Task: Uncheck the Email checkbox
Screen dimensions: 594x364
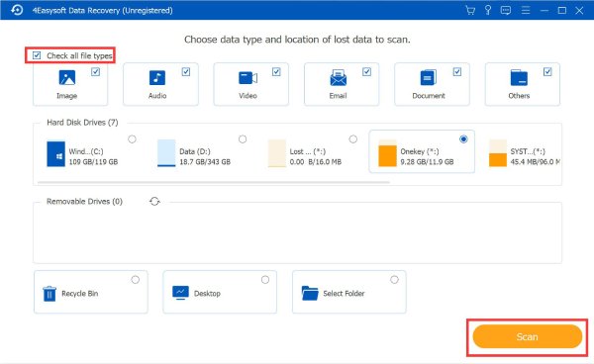Action: click(x=366, y=72)
